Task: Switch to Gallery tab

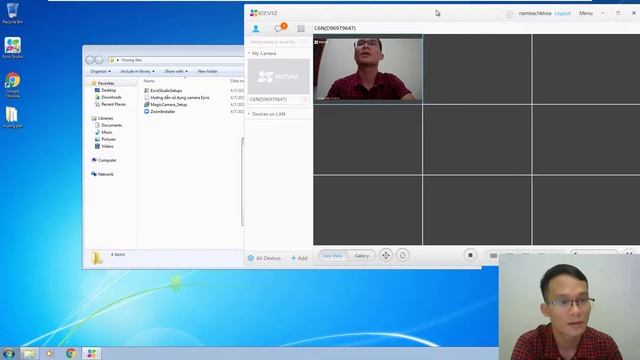Action: 362,256
